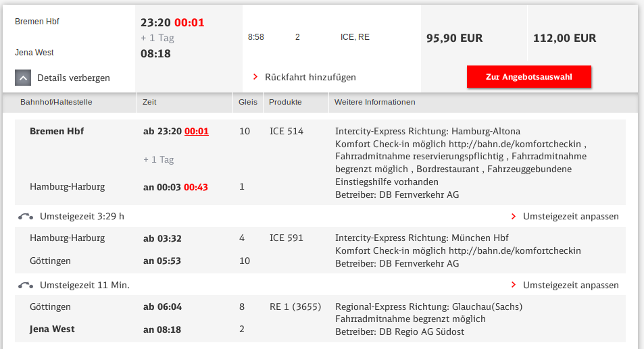The height and width of the screenshot is (349, 644).
Task: Open the Zur Angebotsauswahl offer selection
Action: (x=529, y=77)
